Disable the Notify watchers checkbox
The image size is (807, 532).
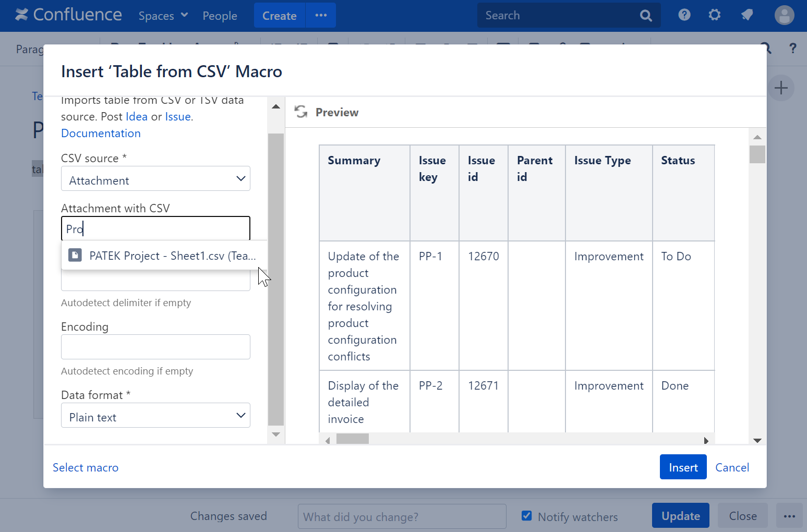[527, 515]
